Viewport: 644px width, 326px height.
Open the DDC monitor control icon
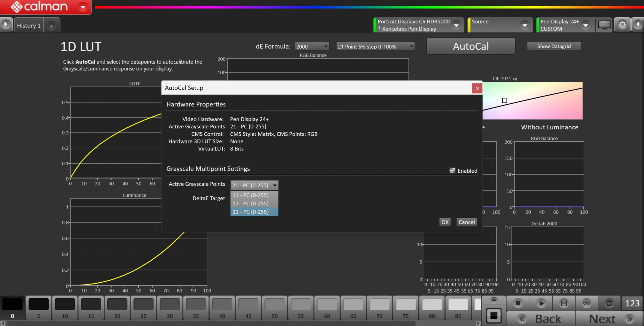coord(604,25)
